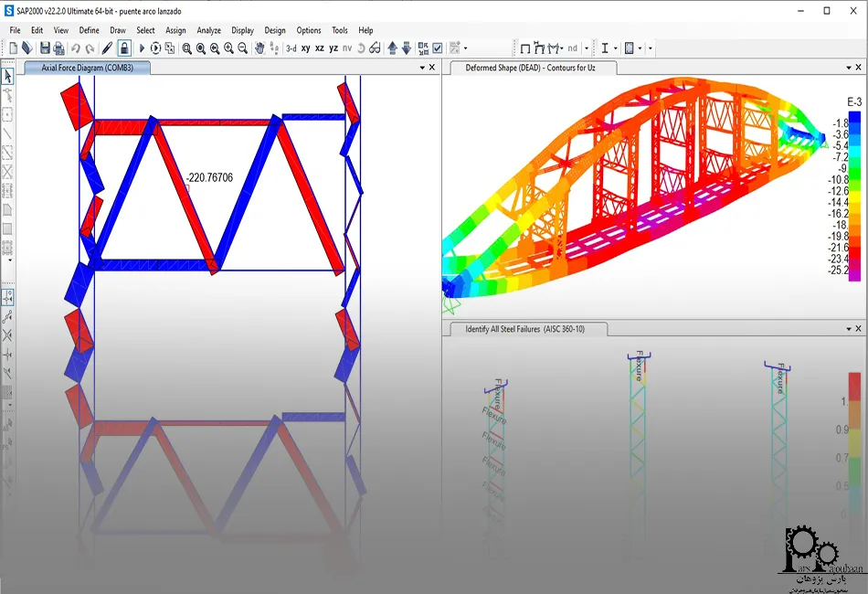868x594 pixels.
Task: Open the Analyze menu
Action: [208, 30]
